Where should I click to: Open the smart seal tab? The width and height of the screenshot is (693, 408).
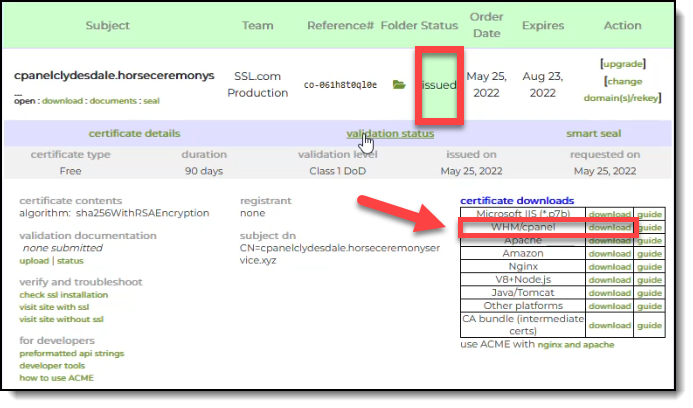pyautogui.click(x=593, y=133)
